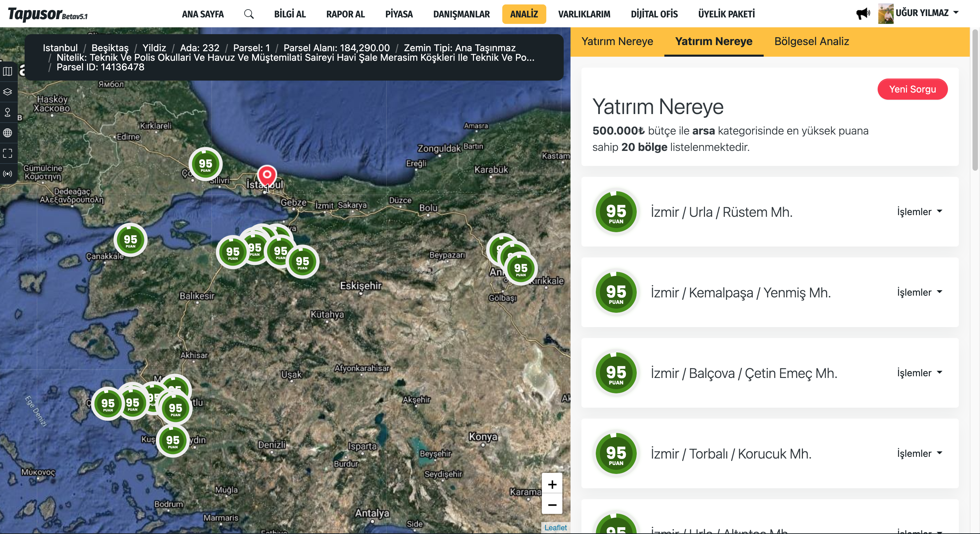
Task: Click the Ada: 232 breadcrumb text
Action: pos(200,48)
